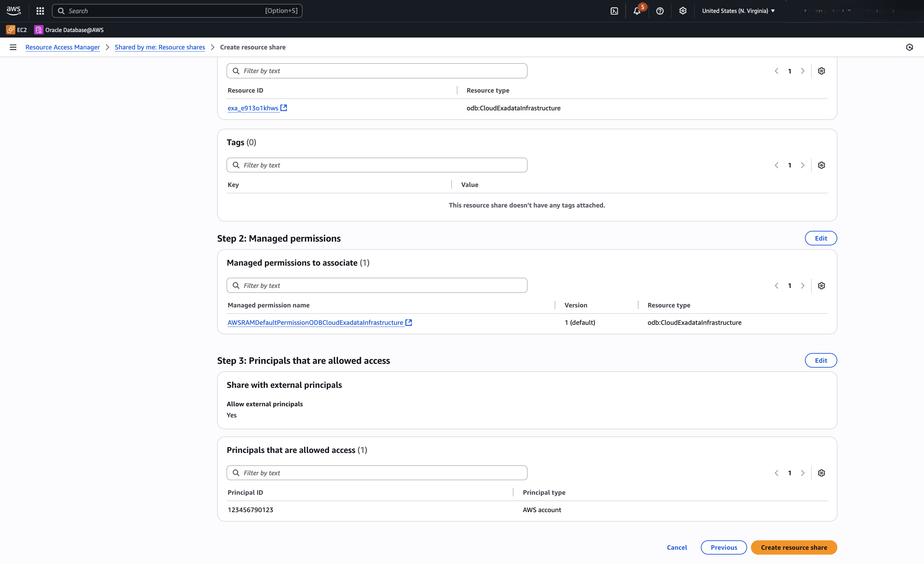Open Resource Access Manager breadcrumb
This screenshot has height=564, width=924.
(62, 47)
